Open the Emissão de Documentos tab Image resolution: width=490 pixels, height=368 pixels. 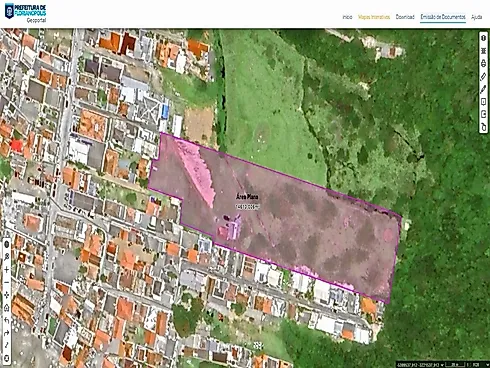tap(443, 17)
